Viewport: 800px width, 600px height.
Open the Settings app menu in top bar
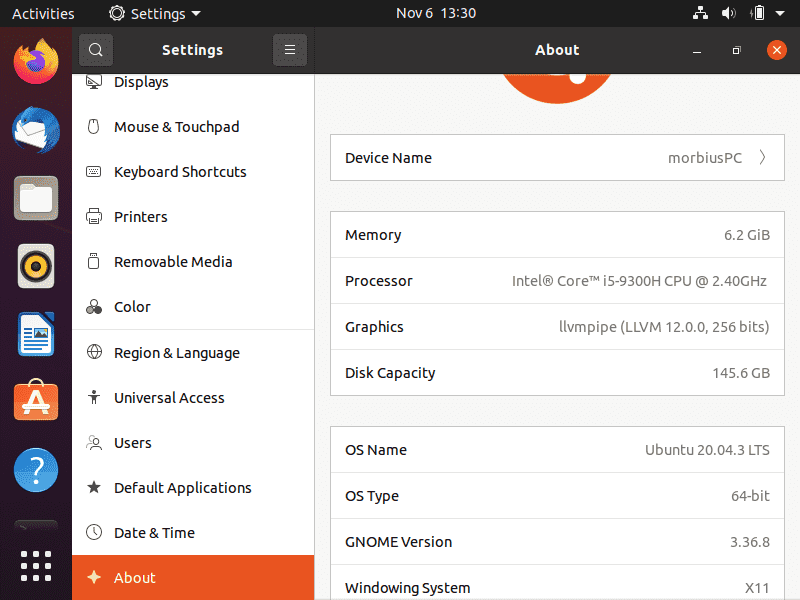[155, 13]
